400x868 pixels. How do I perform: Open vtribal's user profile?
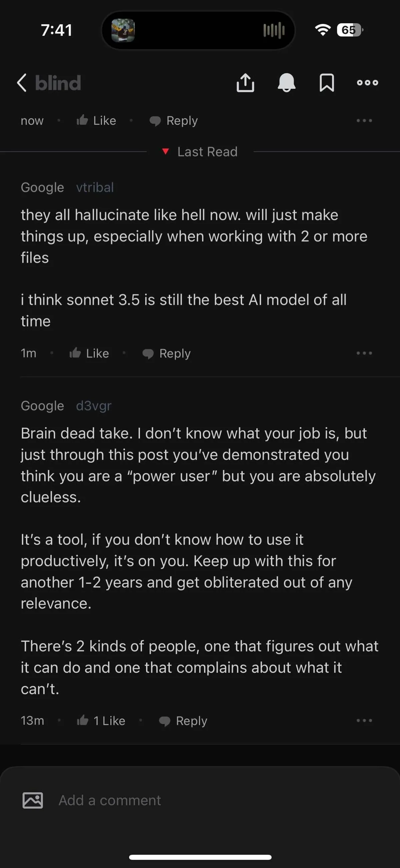coord(95,187)
